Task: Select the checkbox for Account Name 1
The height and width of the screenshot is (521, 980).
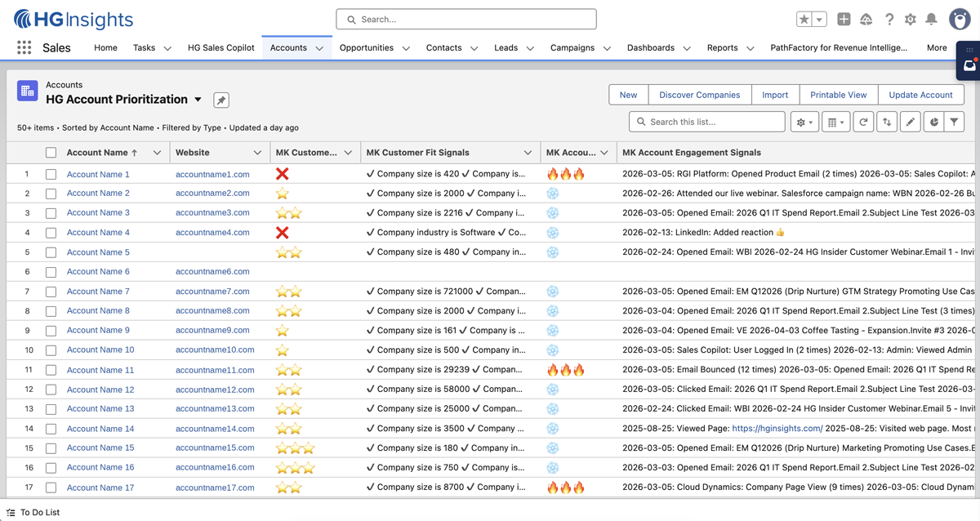Action: click(51, 175)
